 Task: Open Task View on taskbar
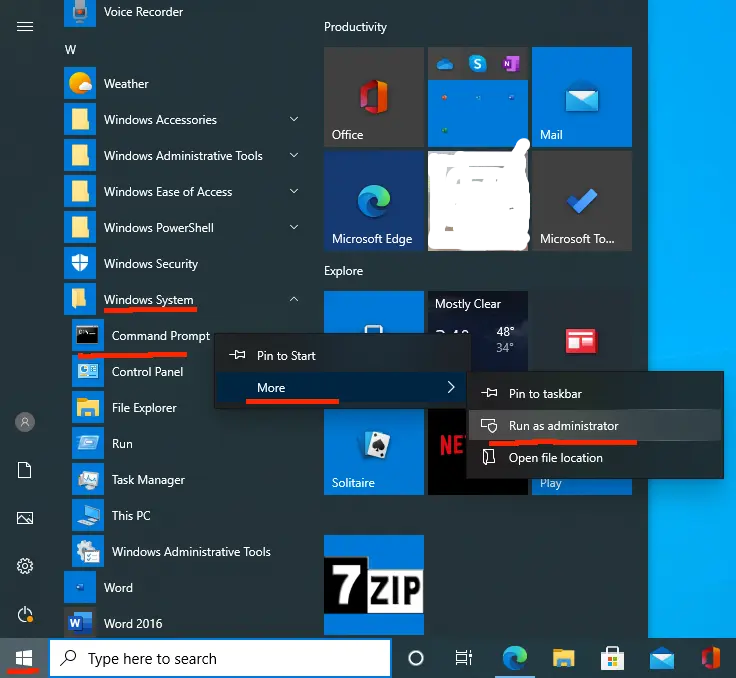464,658
